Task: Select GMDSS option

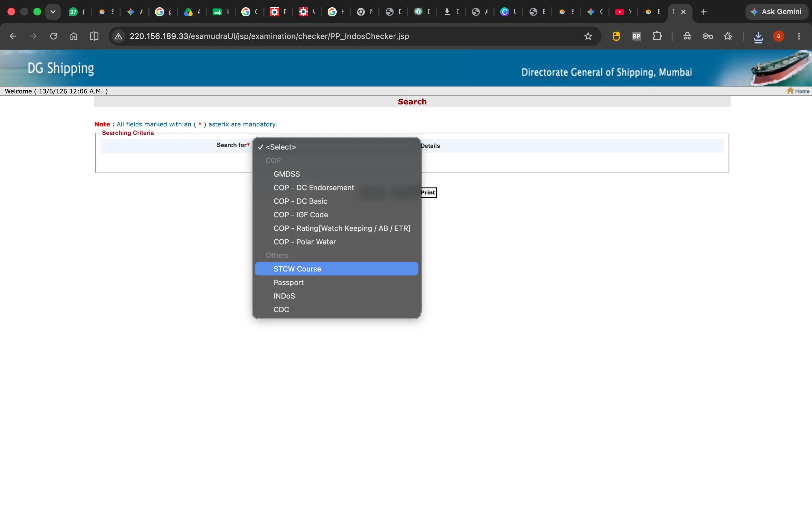Action: (x=336, y=174)
